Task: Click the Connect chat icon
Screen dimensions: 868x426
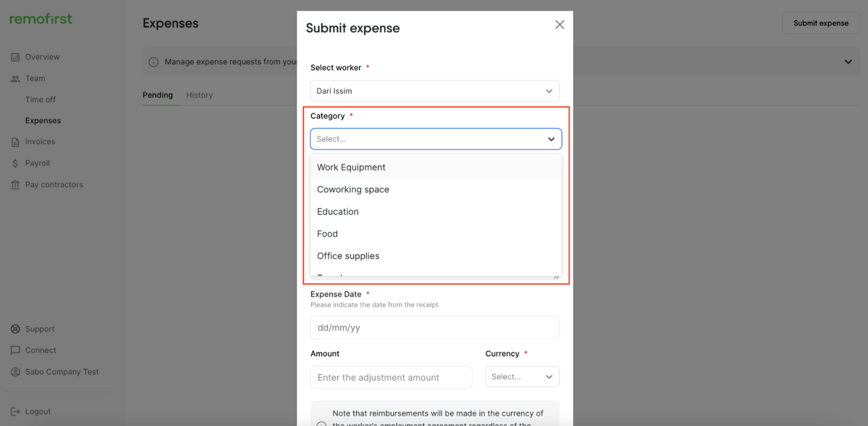Action: tap(15, 350)
